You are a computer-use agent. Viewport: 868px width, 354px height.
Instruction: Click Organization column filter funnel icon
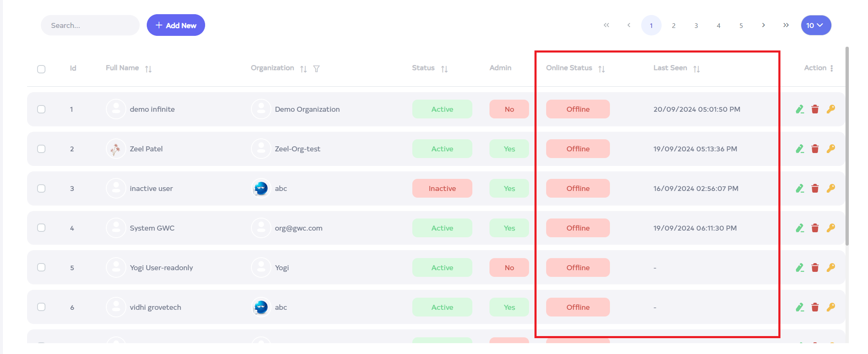pyautogui.click(x=316, y=69)
